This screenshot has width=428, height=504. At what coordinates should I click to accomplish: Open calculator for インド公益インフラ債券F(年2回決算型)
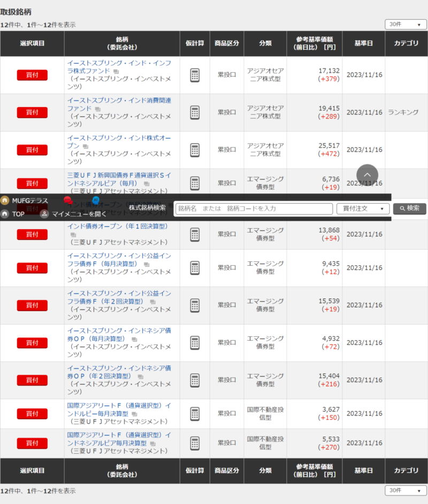coord(195,305)
